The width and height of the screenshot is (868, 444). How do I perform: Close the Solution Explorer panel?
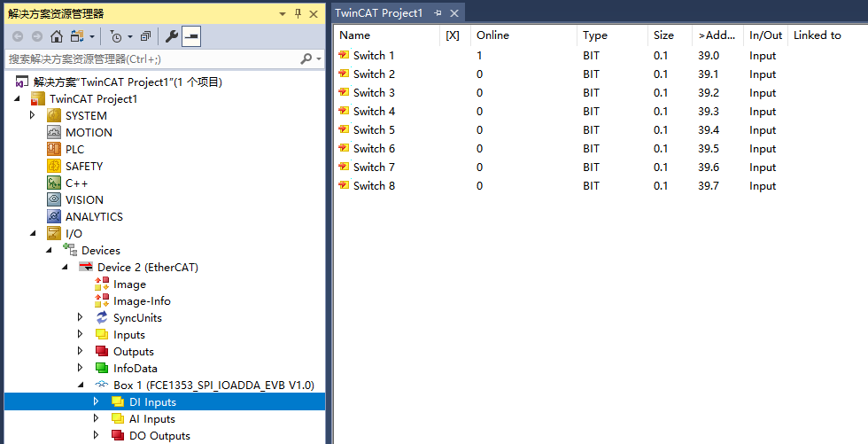tap(314, 14)
